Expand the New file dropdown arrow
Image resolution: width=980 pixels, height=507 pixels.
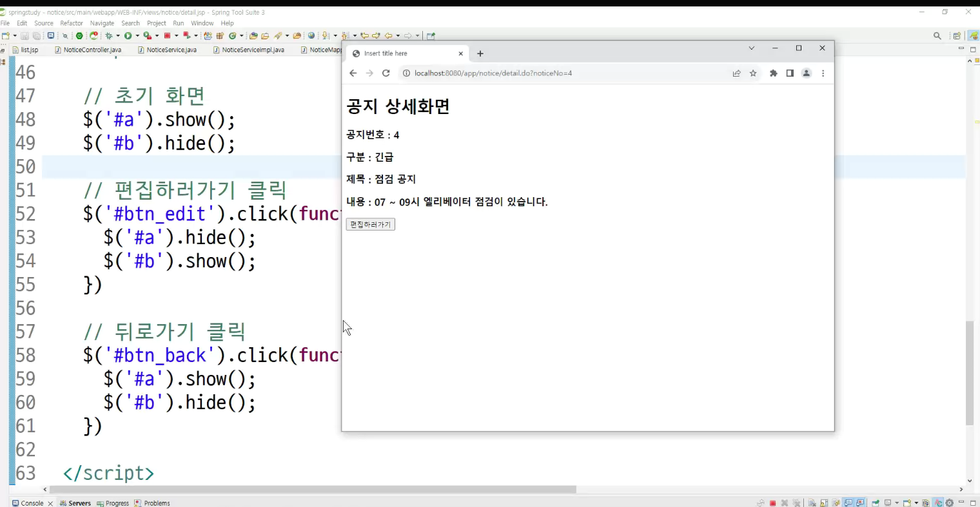pyautogui.click(x=15, y=36)
